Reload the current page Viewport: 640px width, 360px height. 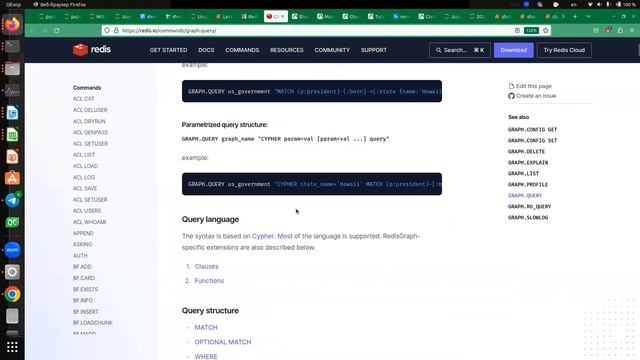[x=57, y=31]
